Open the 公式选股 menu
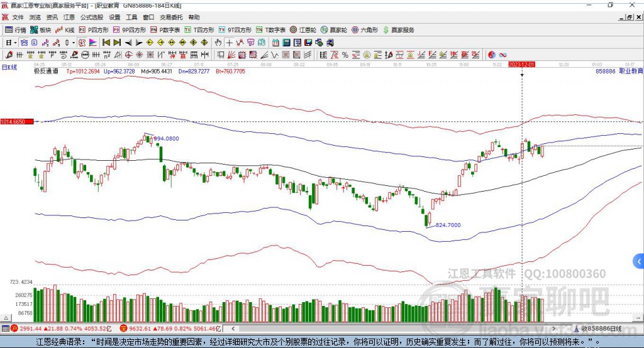Screen dimensions: 644x348 click(92, 17)
